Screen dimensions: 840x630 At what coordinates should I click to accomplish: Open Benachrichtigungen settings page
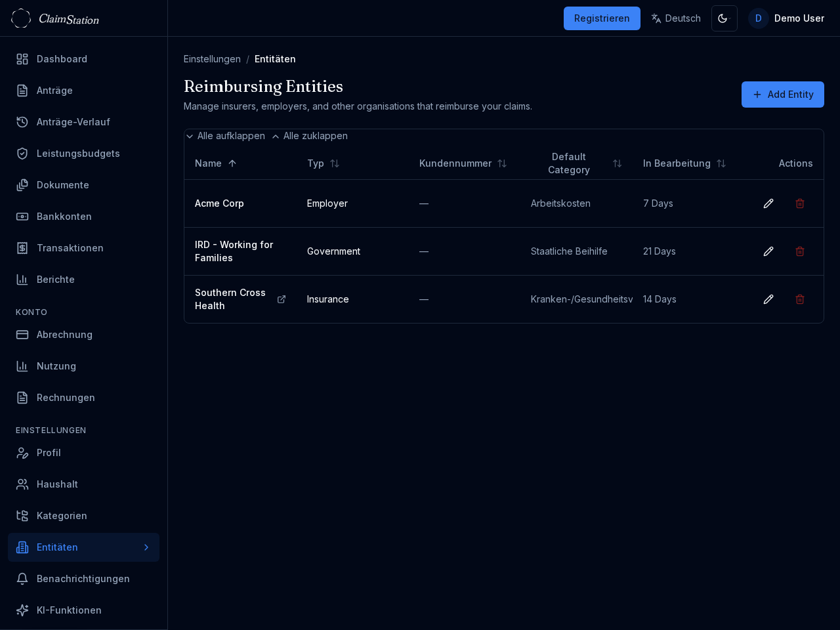point(83,579)
